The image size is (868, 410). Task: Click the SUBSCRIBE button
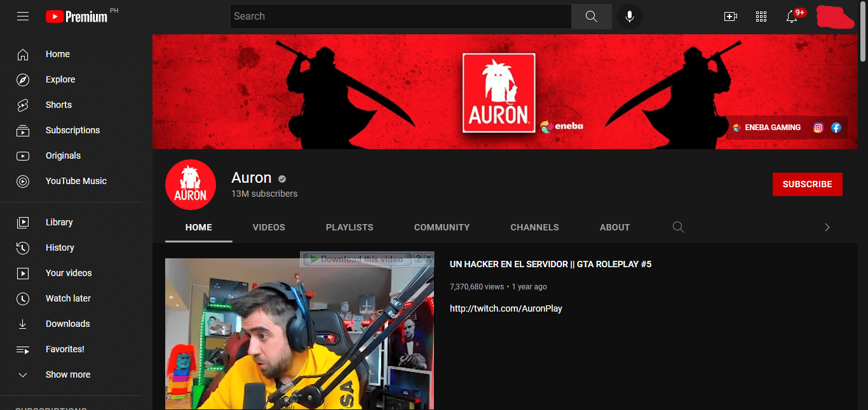[808, 185]
